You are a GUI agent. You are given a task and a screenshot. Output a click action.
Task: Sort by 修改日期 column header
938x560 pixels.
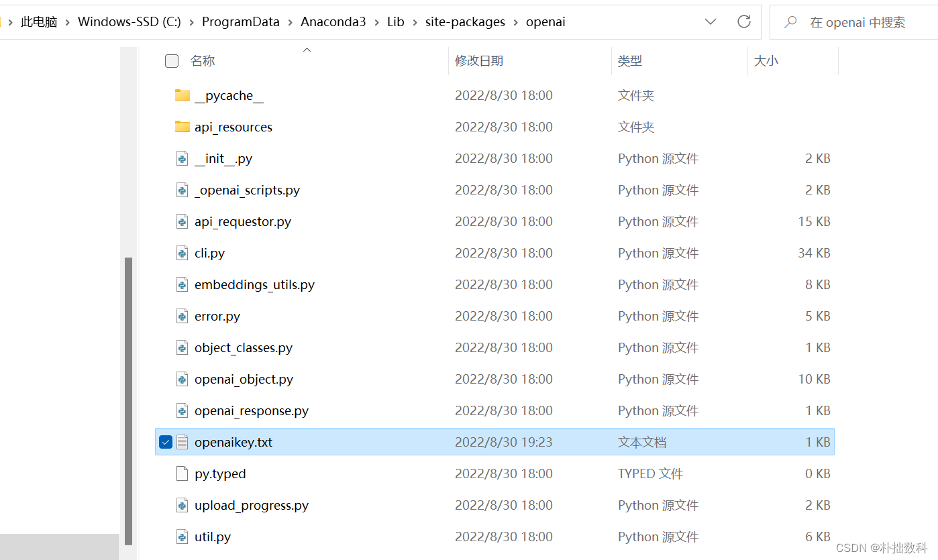click(479, 61)
